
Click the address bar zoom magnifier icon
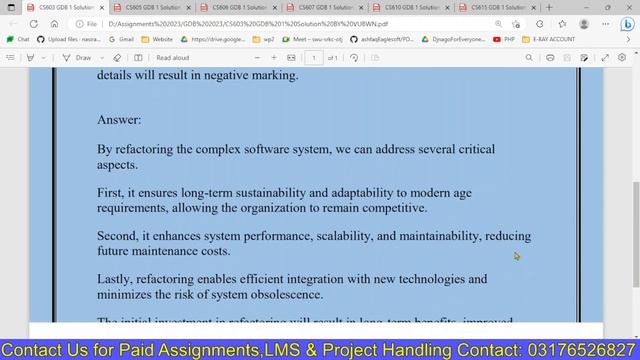498,24
